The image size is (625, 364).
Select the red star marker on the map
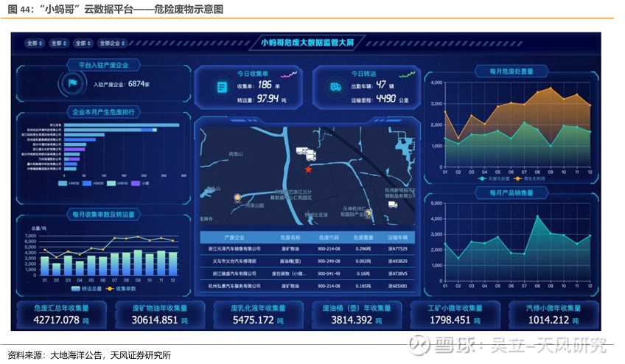click(308, 169)
